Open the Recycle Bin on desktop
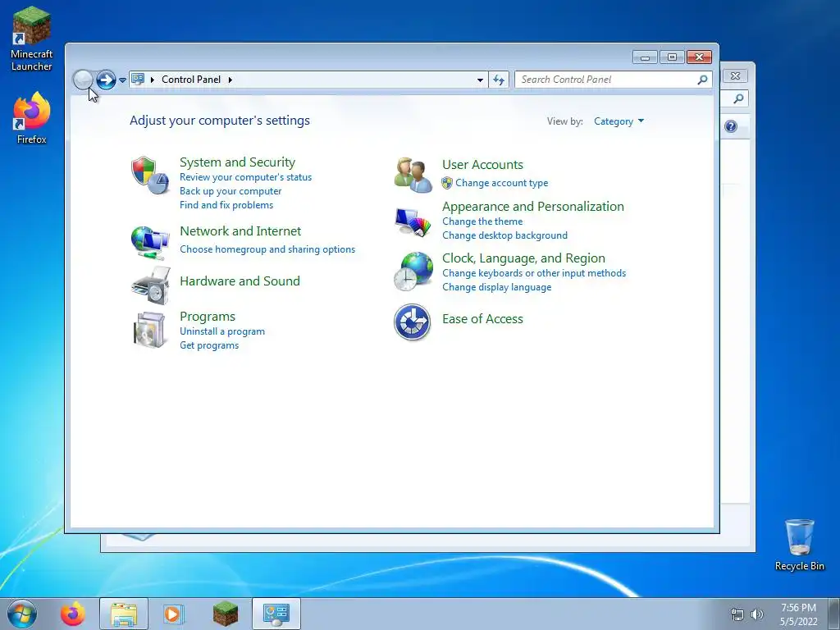Viewport: 840px width, 630px height. pyautogui.click(x=799, y=545)
